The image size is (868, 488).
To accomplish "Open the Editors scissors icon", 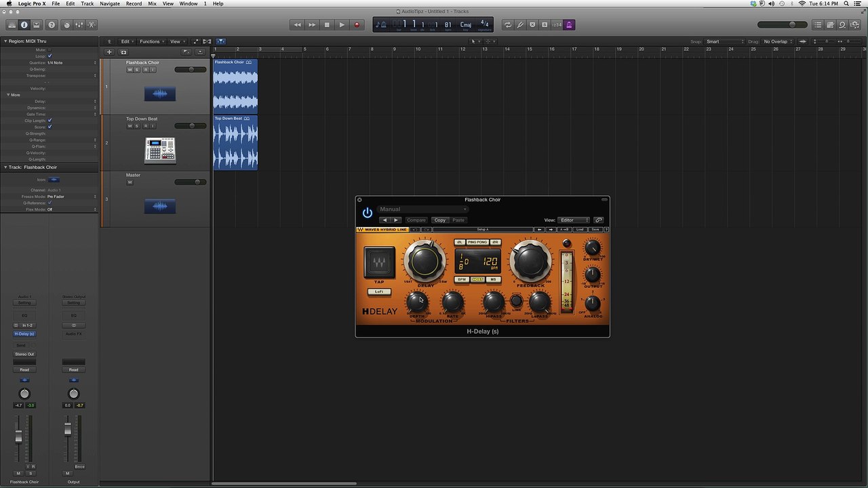I will click(92, 25).
